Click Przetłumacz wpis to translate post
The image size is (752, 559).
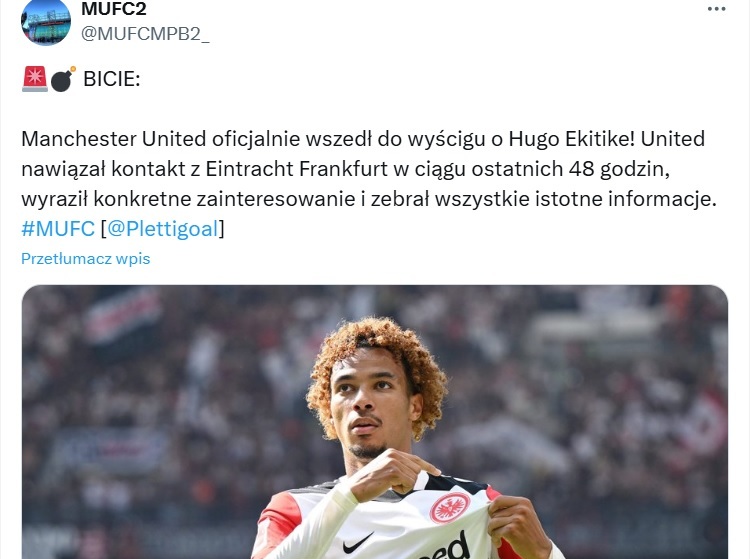coord(86,259)
